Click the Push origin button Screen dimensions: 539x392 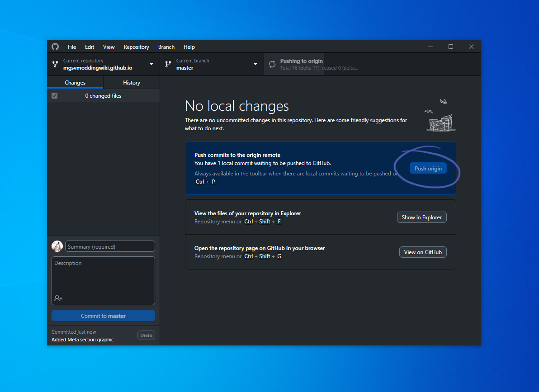tap(428, 169)
